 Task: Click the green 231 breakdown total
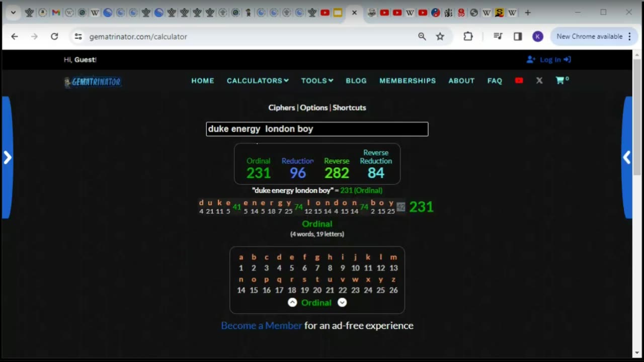(x=421, y=207)
